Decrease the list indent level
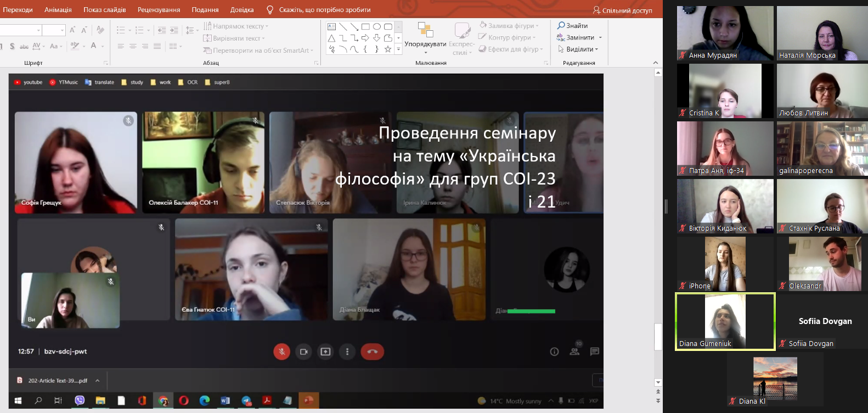Viewport: 868px width, 413px height. tap(162, 30)
